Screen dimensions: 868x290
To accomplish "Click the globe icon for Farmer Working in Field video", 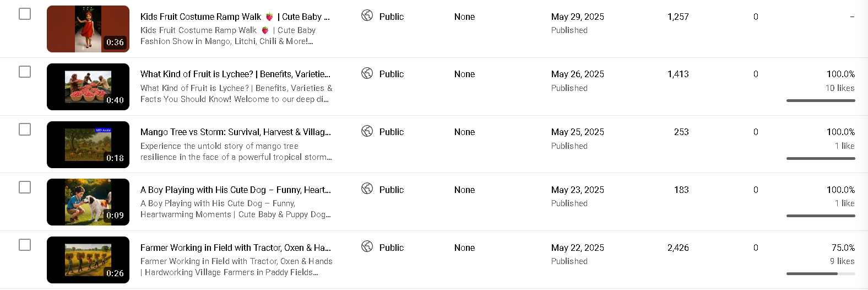I will pos(367,246).
